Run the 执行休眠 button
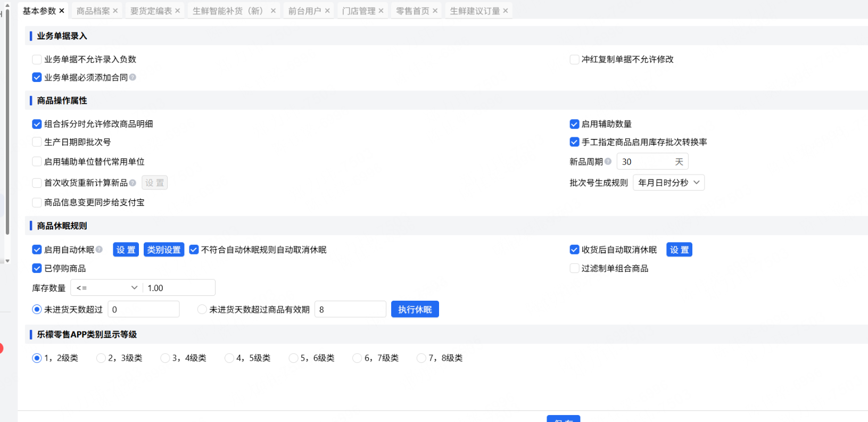 tap(415, 309)
